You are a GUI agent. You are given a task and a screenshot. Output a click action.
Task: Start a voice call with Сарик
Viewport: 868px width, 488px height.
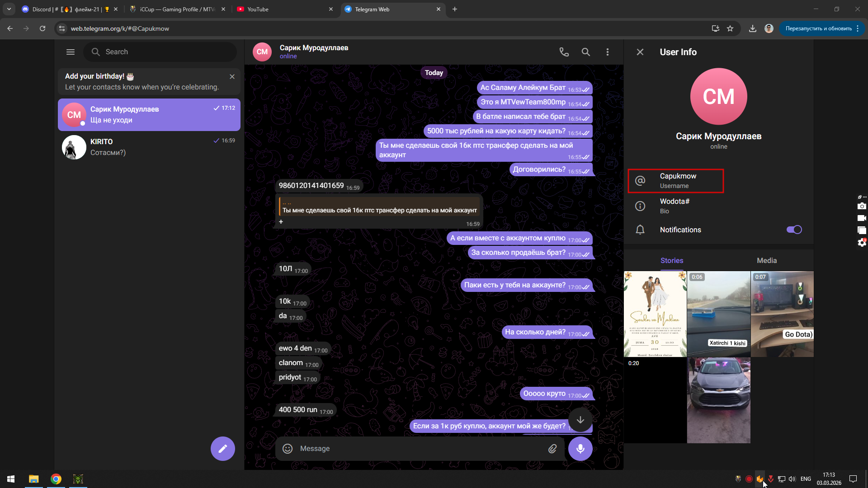(x=564, y=52)
